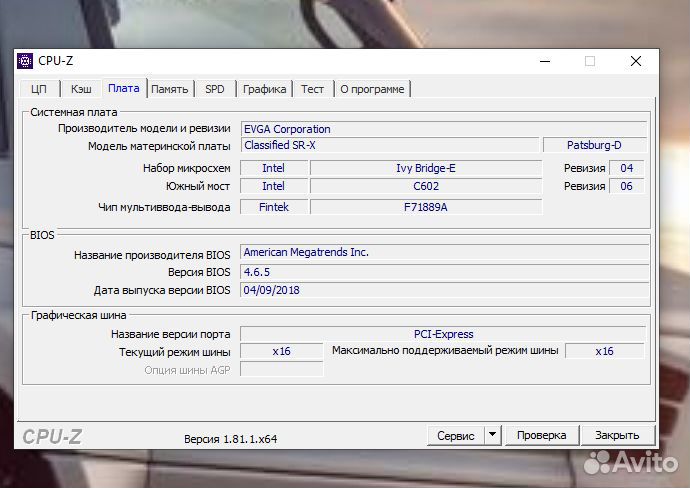Click the Ivy Bridge-E chipset value
The image size is (690, 488).
pyautogui.click(x=426, y=168)
